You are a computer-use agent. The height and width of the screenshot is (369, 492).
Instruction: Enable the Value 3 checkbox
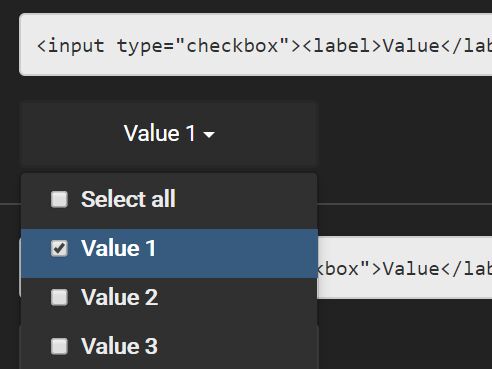59,346
